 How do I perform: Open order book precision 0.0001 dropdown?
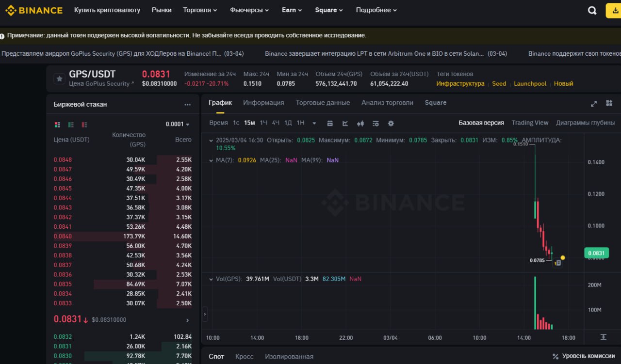pyautogui.click(x=178, y=124)
